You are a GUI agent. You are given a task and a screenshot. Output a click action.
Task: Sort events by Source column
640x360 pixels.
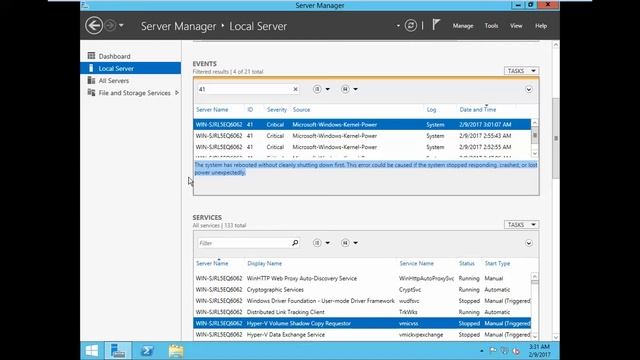click(x=301, y=110)
